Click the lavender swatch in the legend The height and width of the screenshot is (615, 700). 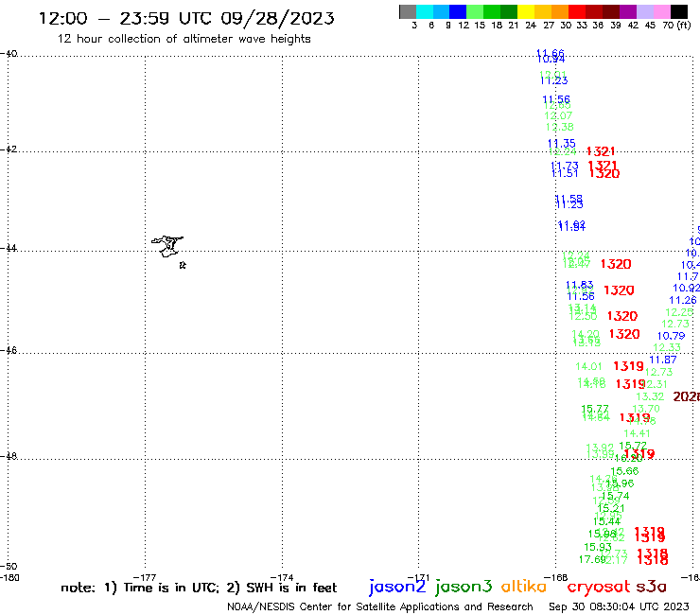click(644, 11)
